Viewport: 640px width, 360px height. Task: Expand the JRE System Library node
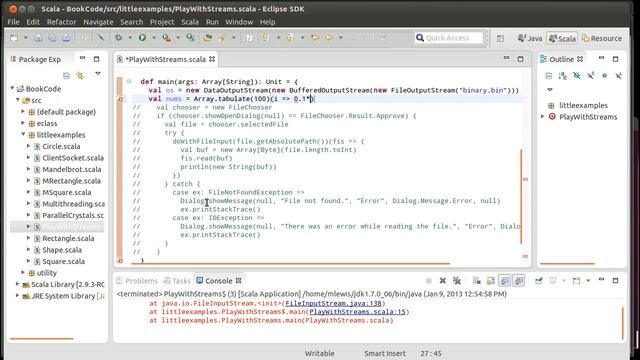click(x=18, y=296)
